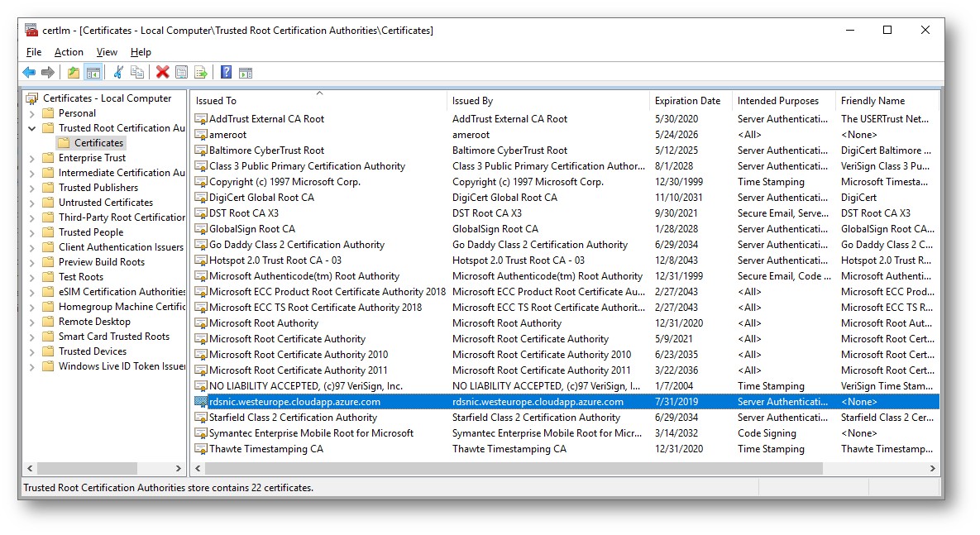
Task: Click left arrow of the certificate list scrollbar
Action: [198, 468]
